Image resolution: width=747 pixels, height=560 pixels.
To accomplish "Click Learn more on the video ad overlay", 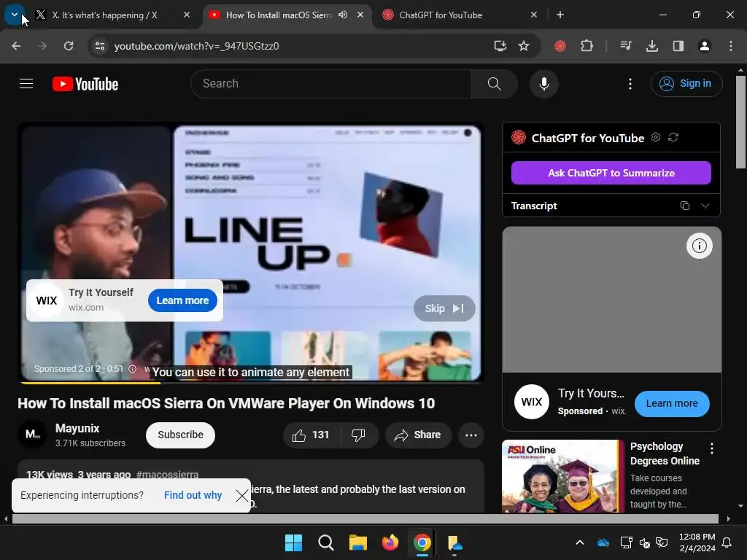I will pos(182,300).
